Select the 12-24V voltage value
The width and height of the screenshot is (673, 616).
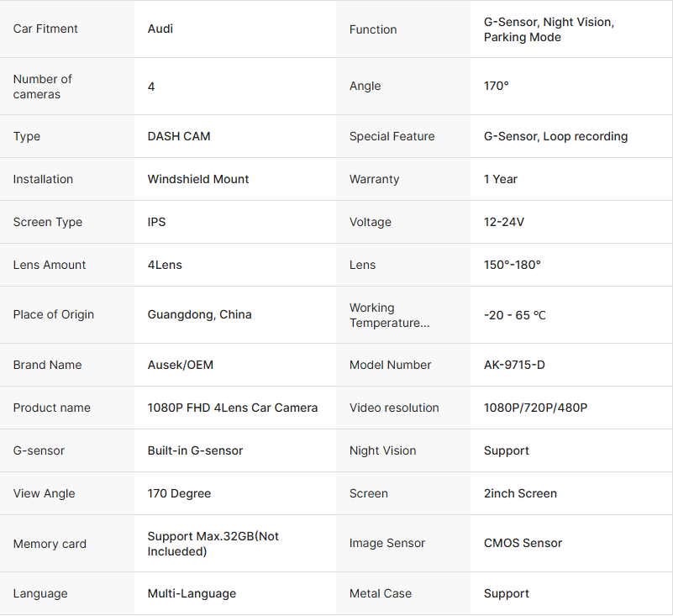tap(504, 222)
